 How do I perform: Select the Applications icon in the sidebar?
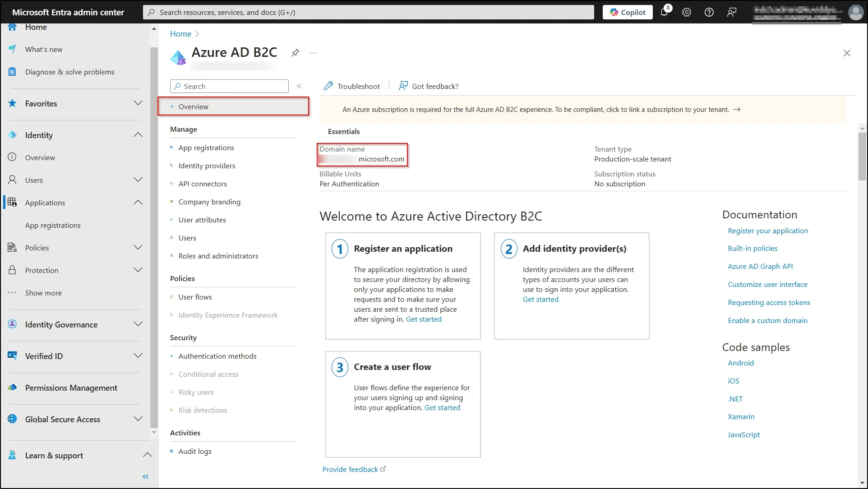coord(12,202)
